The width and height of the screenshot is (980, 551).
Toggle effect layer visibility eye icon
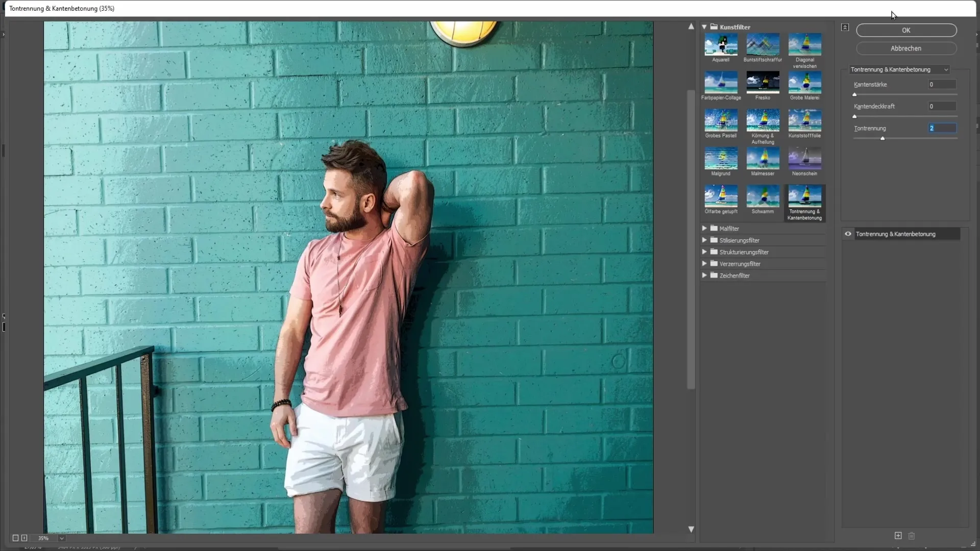[x=848, y=234]
